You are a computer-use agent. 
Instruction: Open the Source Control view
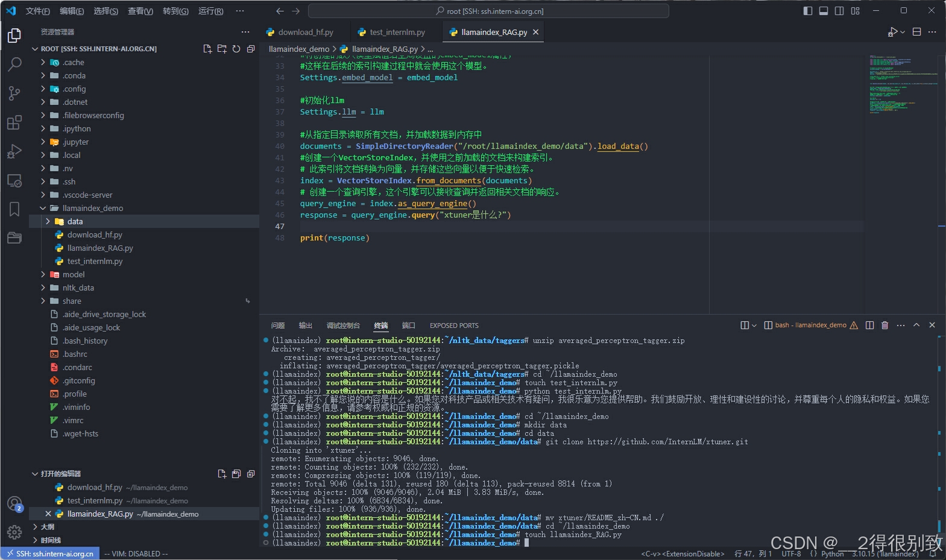(x=14, y=93)
